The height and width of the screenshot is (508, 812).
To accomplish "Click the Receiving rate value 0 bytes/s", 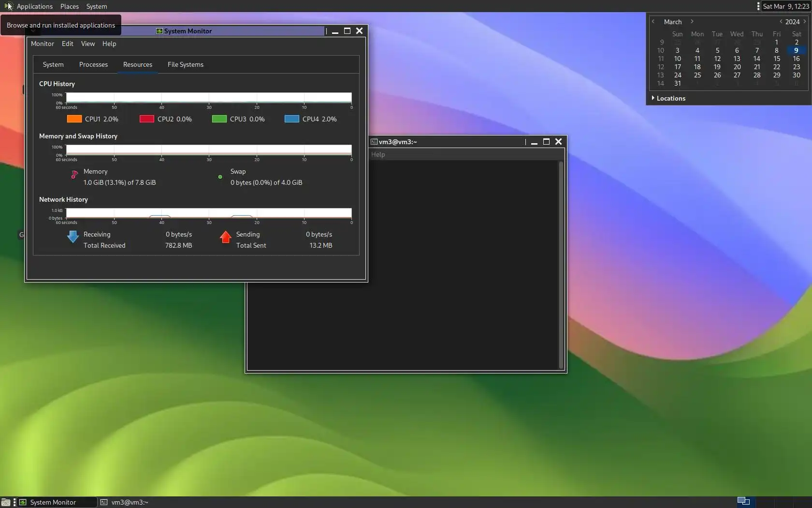I will (179, 234).
